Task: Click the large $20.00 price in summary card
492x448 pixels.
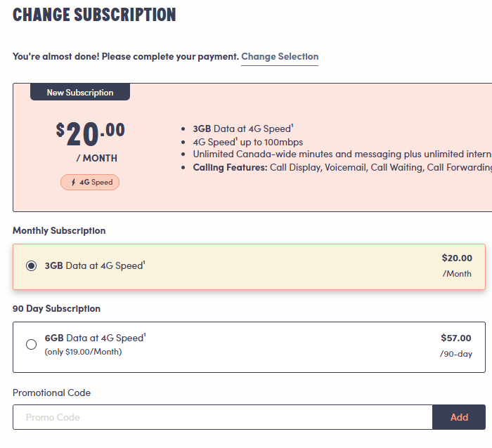Action: coord(91,132)
